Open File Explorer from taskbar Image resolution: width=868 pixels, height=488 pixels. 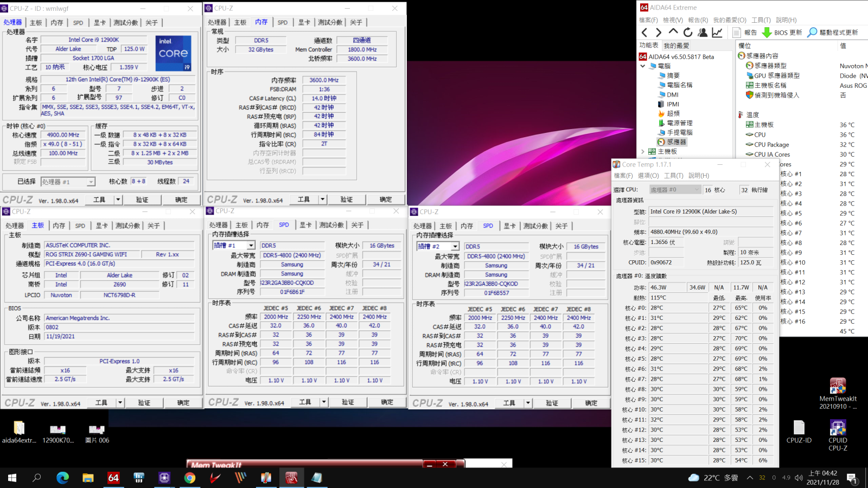[x=88, y=478]
